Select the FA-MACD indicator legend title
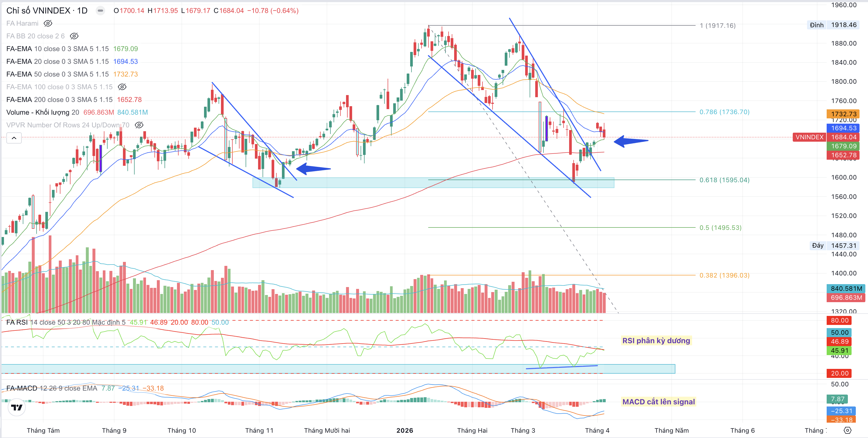868x438 pixels. (22, 388)
